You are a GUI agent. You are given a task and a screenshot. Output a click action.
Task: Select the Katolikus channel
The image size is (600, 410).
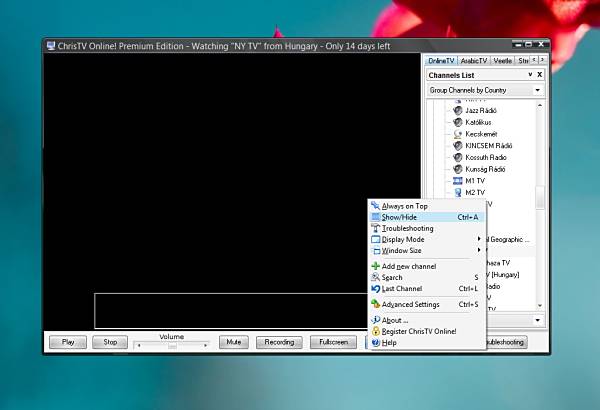[478, 123]
